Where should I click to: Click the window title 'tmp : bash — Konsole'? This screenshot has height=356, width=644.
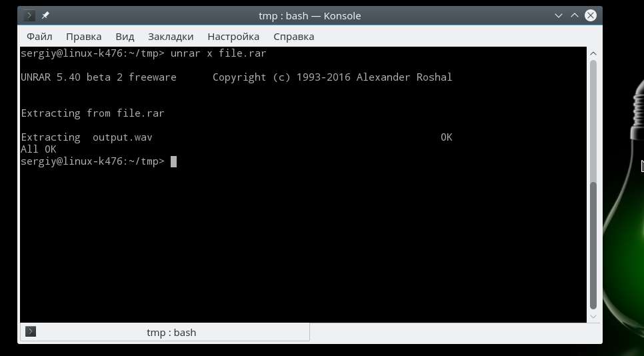tap(310, 15)
